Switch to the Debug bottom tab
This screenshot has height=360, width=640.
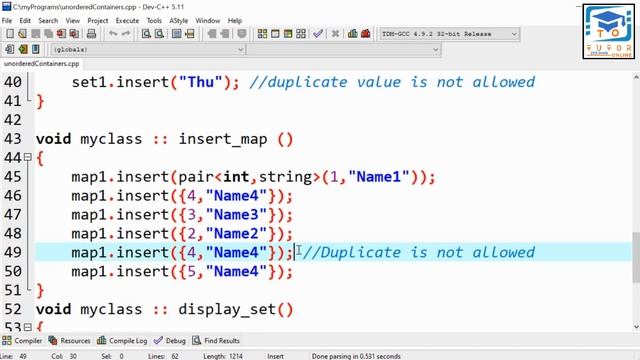pyautogui.click(x=170, y=340)
